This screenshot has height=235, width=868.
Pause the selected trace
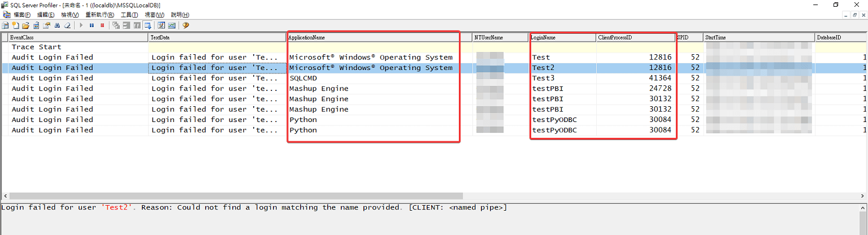point(92,25)
